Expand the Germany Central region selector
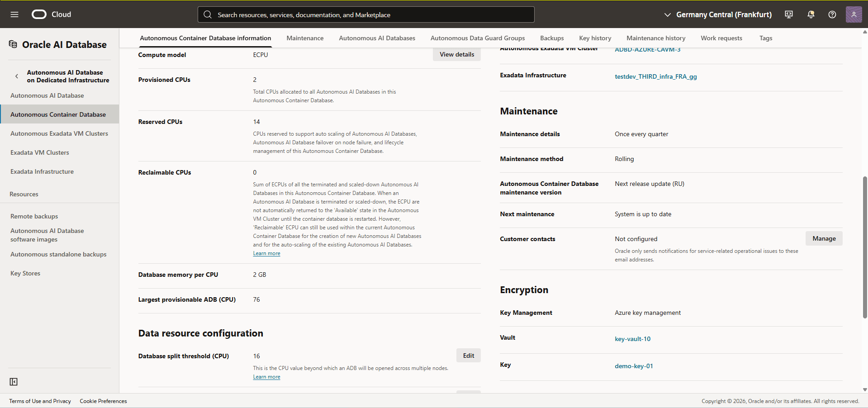The width and height of the screenshot is (868, 408). point(717,14)
